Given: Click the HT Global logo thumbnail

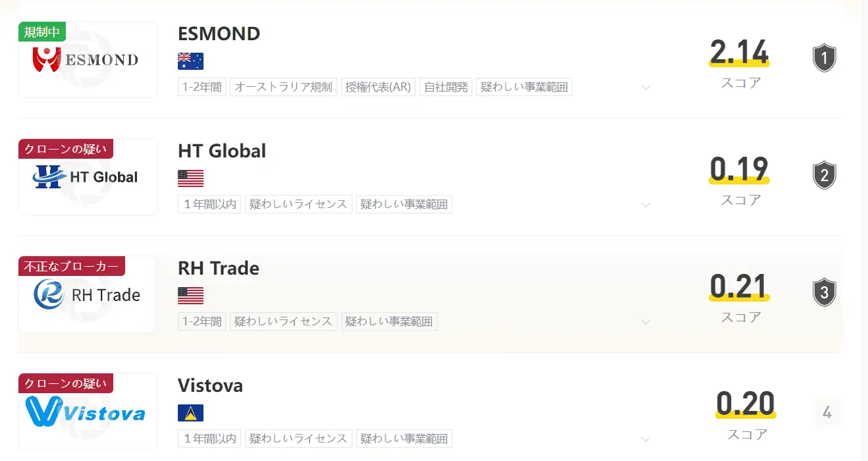Looking at the screenshot, I should coord(88,177).
